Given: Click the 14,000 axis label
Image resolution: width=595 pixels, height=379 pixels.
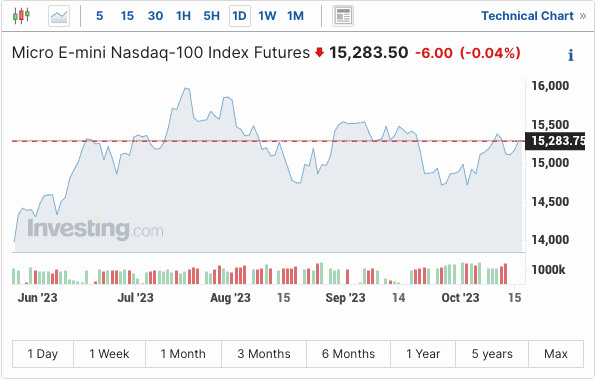Looking at the screenshot, I should 550,240.
